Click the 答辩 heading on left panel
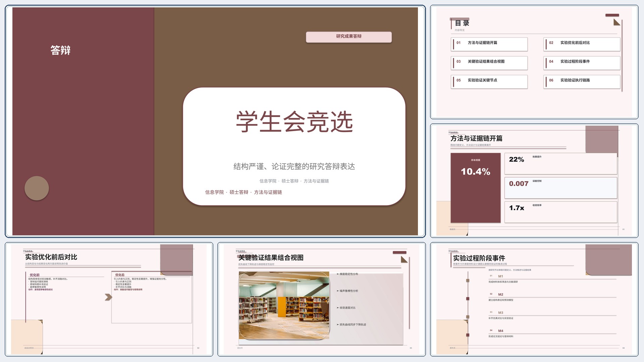644x362 pixels. pyautogui.click(x=60, y=50)
